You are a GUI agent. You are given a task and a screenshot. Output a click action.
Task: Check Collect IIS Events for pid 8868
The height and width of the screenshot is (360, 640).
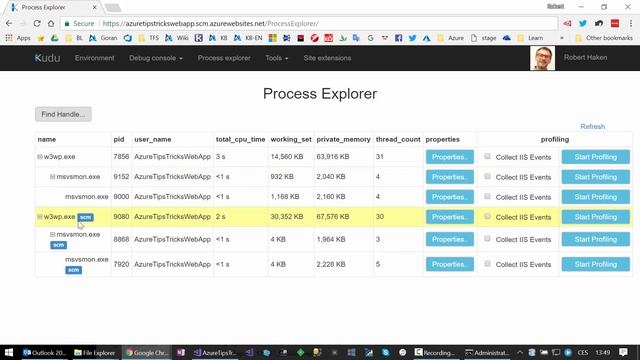[487, 238]
